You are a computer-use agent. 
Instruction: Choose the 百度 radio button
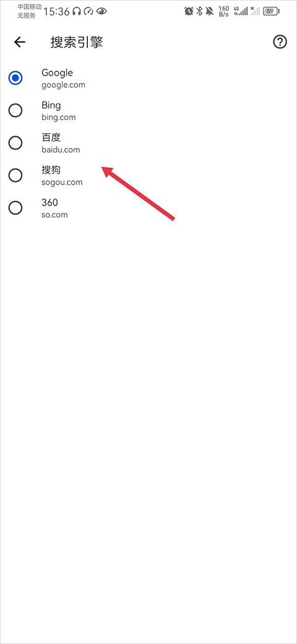(15, 142)
